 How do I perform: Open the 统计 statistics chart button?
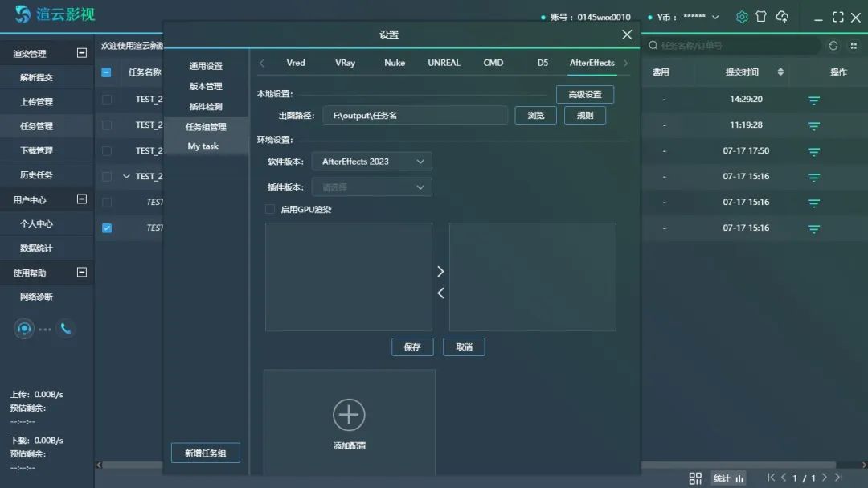click(x=728, y=478)
